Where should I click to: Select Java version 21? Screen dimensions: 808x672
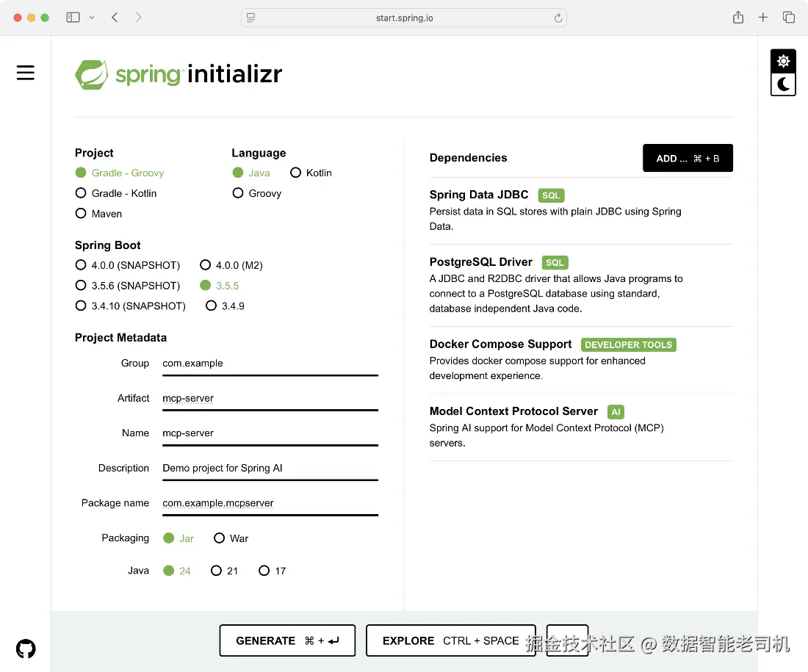tap(224, 571)
